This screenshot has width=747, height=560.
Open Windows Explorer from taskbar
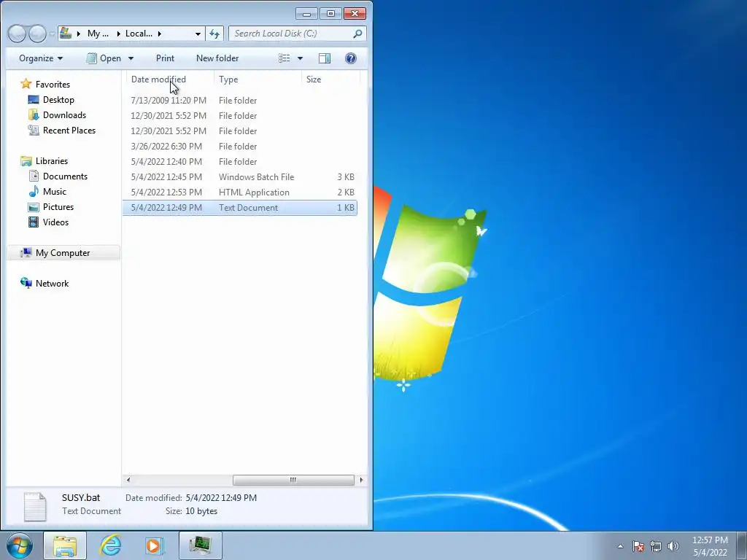click(x=65, y=545)
